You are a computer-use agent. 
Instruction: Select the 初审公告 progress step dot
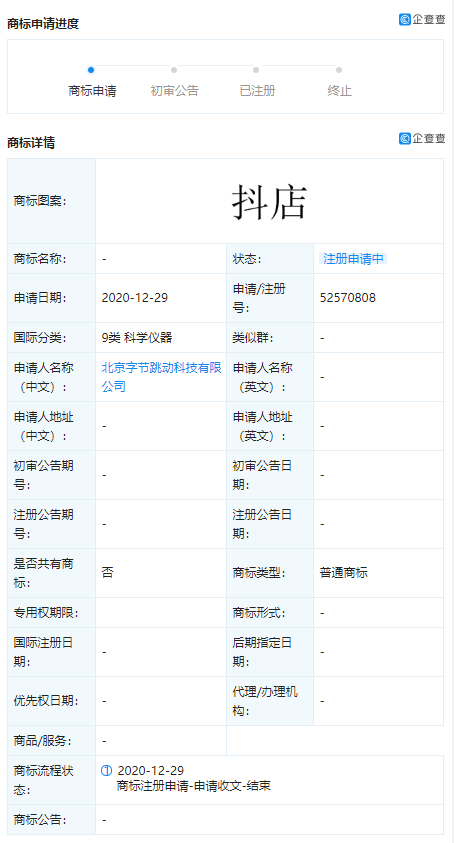[174, 69]
